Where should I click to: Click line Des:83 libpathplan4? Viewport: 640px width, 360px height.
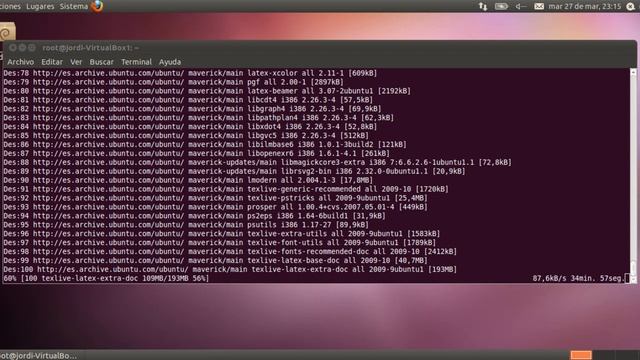[199, 118]
